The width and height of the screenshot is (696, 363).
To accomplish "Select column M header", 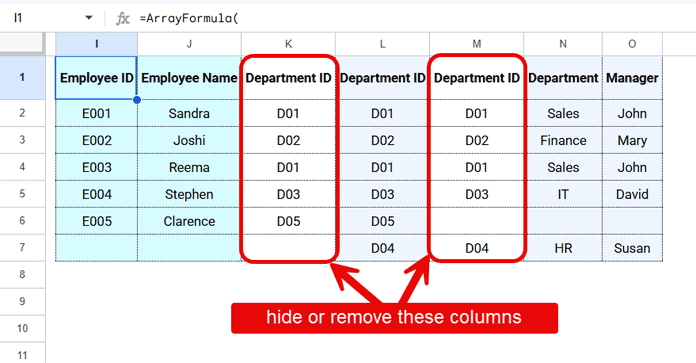I will (477, 44).
